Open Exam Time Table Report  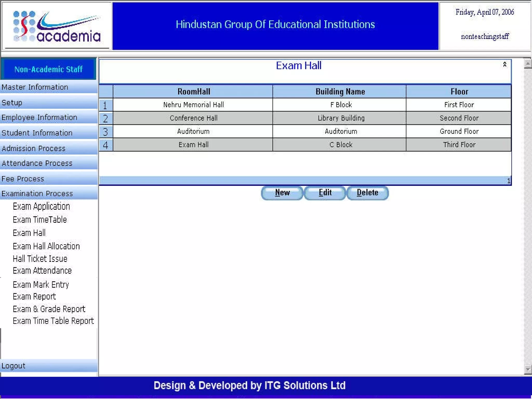(x=53, y=321)
